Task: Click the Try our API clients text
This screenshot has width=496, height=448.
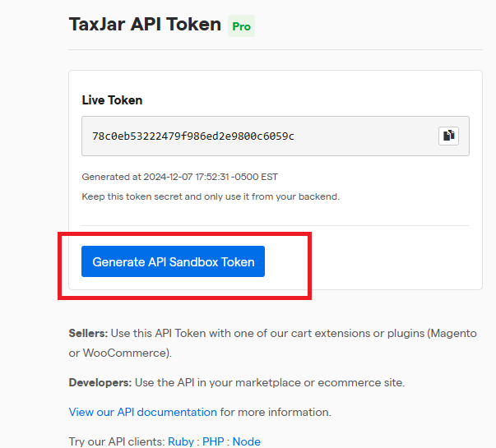Action: tap(117, 441)
